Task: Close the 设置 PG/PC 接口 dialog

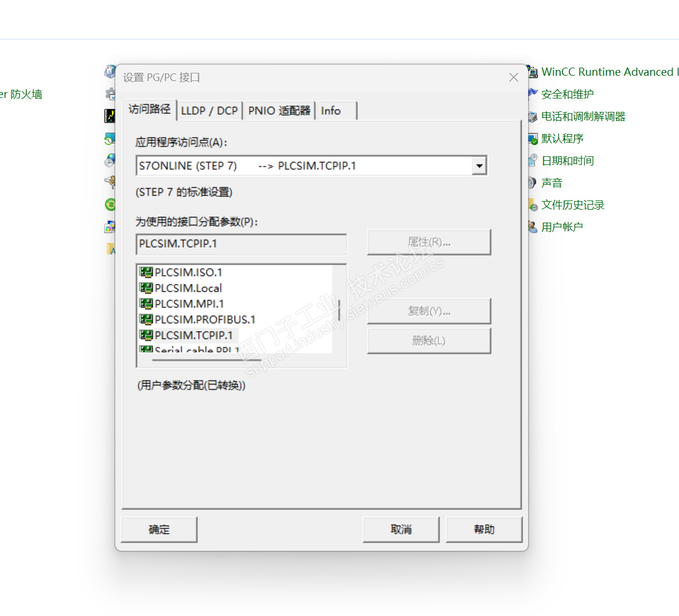Action: [513, 78]
